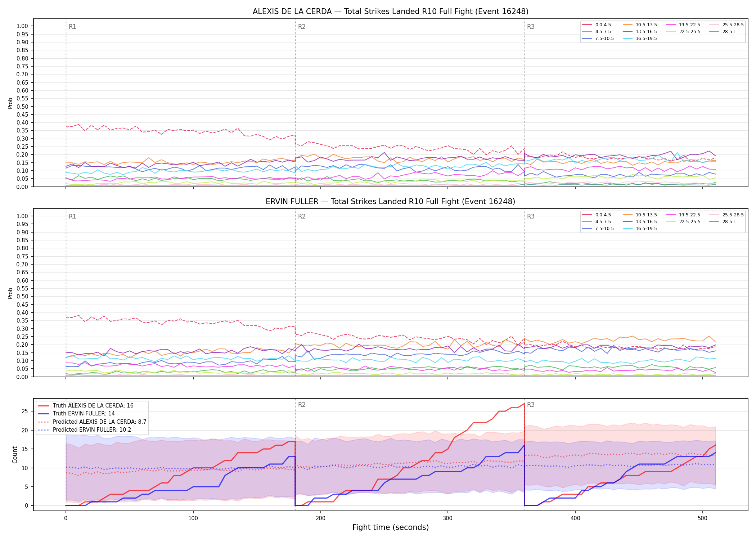Select 16.5-19.5 legend entry in Alexis chart

click(640, 39)
